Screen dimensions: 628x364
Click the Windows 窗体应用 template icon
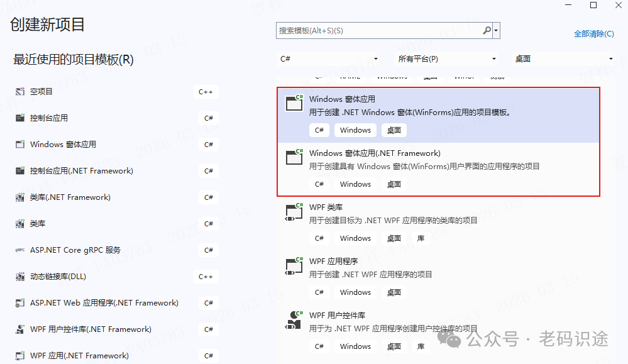(x=294, y=103)
